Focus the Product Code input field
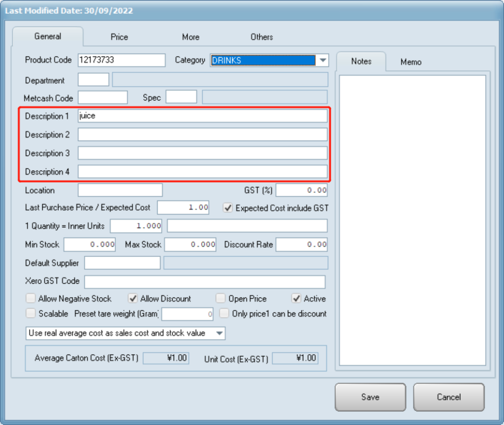This screenshot has height=425, width=504. 121,60
